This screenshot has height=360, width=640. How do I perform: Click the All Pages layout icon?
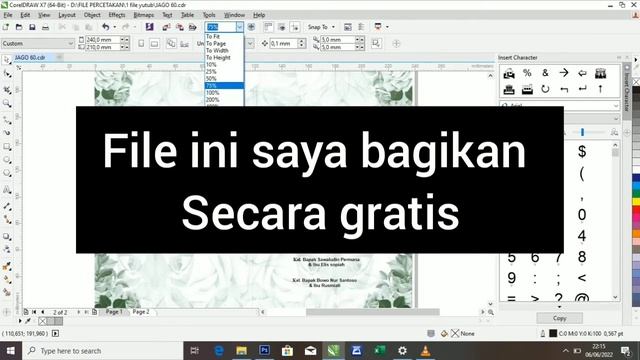click(x=171, y=43)
